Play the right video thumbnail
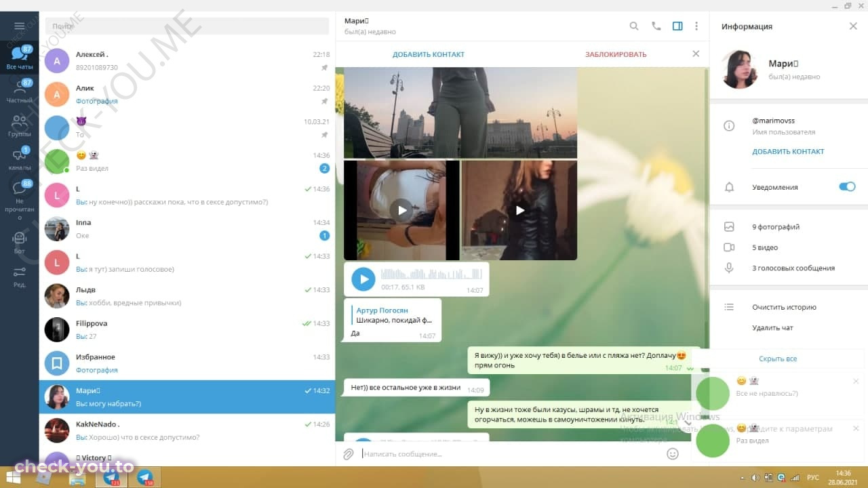This screenshot has height=488, width=868. pyautogui.click(x=519, y=210)
